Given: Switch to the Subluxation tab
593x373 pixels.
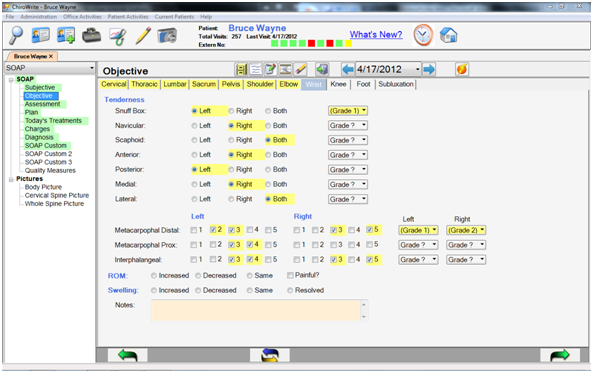Looking at the screenshot, I should pos(396,84).
